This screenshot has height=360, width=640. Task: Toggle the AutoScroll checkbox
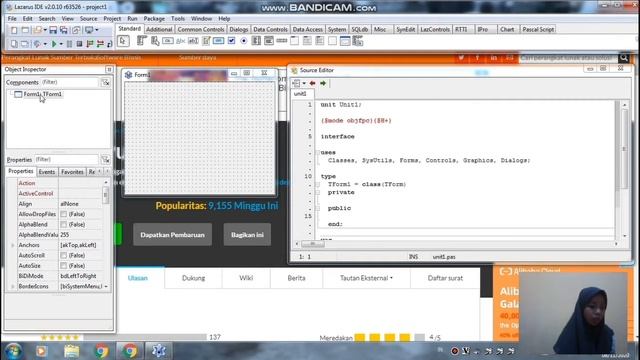(x=64, y=256)
